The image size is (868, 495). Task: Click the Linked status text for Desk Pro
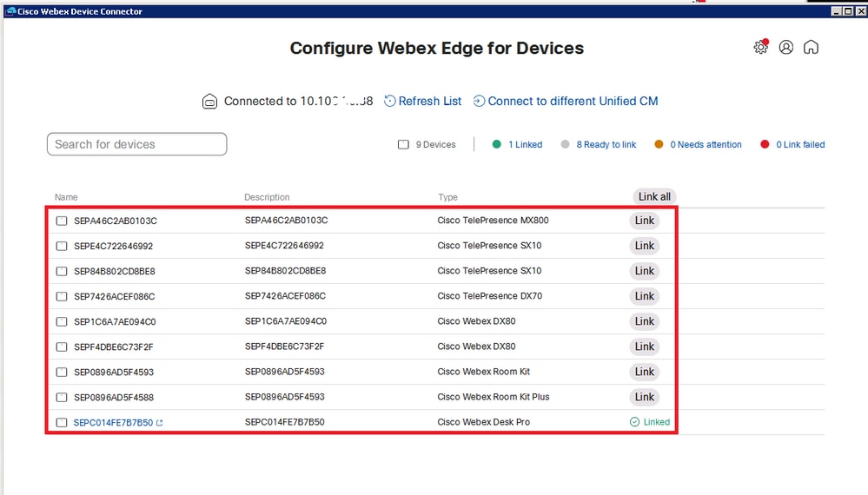657,422
